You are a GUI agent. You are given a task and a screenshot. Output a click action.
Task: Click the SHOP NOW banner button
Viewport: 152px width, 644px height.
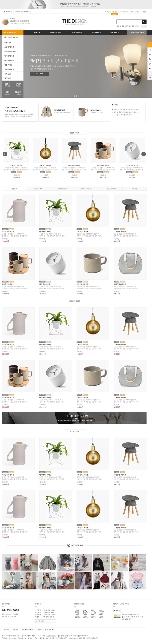pyautogui.click(x=39, y=74)
